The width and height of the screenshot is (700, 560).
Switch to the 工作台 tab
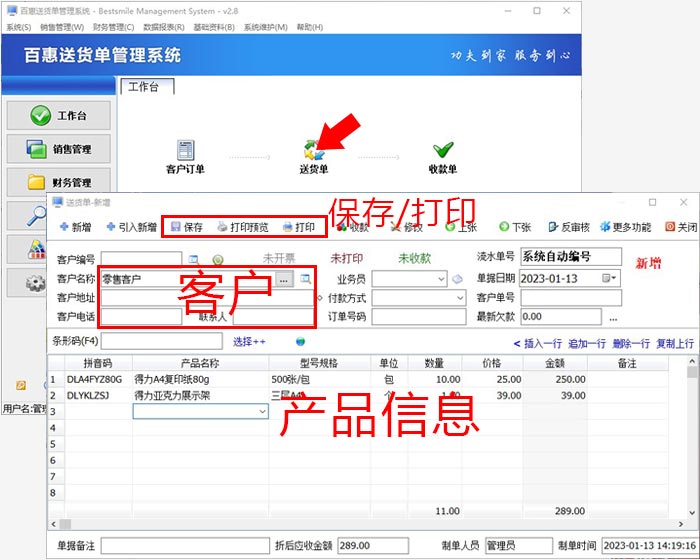point(147,87)
